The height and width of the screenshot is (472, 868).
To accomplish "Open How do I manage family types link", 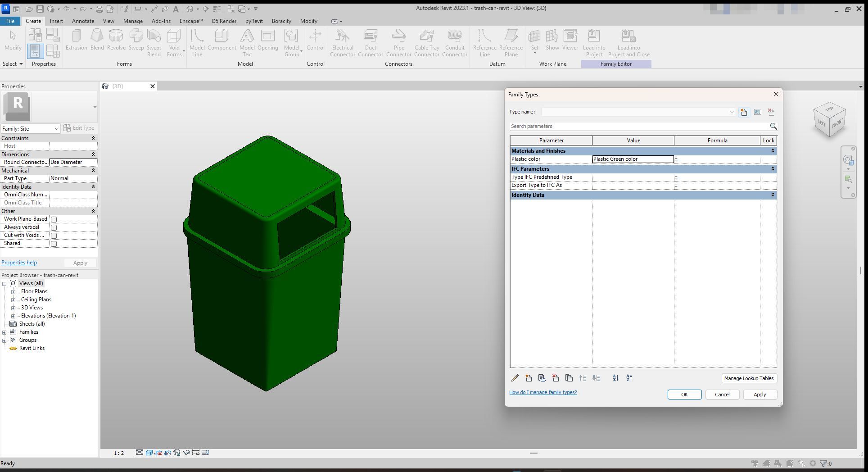I will 543,392.
